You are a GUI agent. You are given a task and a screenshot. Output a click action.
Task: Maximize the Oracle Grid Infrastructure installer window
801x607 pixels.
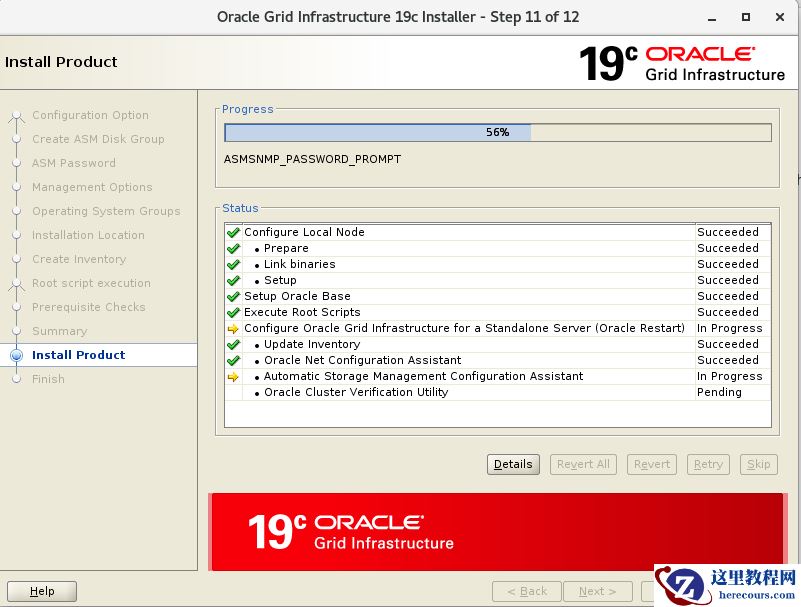pos(746,17)
